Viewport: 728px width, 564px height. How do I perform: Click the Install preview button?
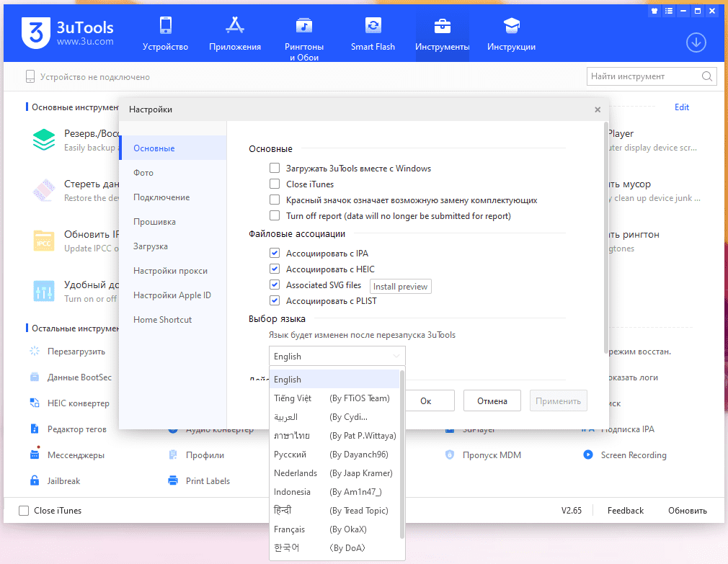coord(400,286)
